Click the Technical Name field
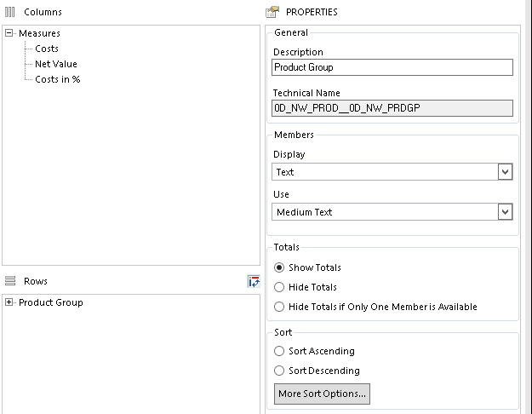The image size is (532, 414). point(392,108)
